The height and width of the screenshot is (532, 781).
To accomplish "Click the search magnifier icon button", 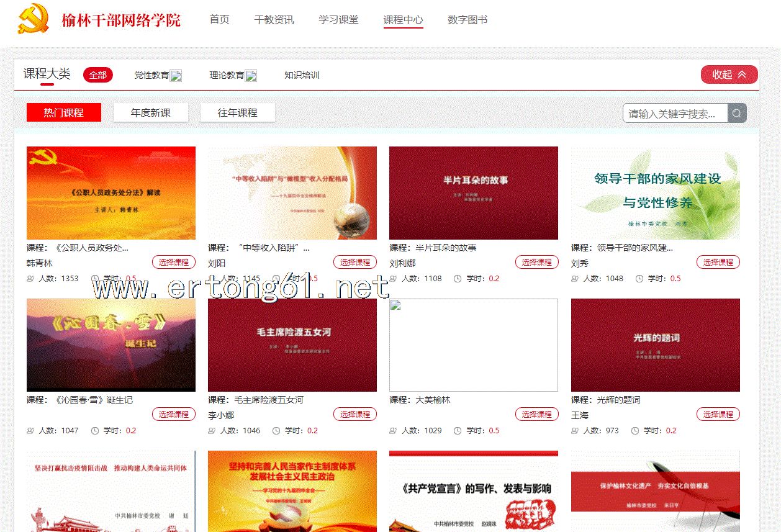I will coord(737,113).
